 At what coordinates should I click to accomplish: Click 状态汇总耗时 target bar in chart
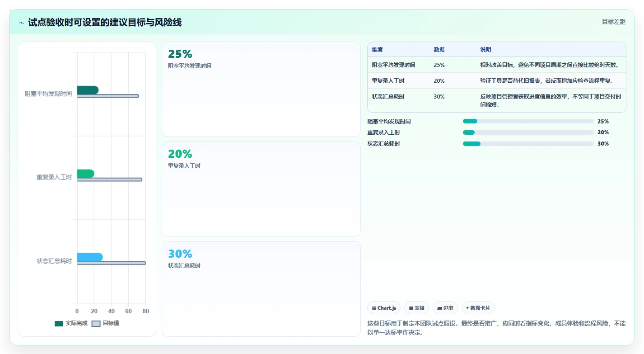[112, 263]
